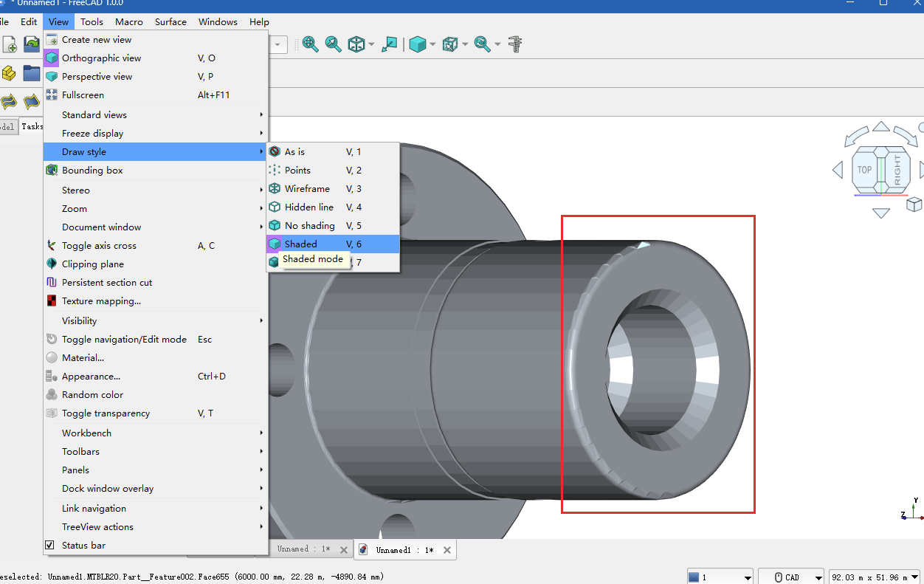Image resolution: width=924 pixels, height=584 pixels.
Task: Click the navigation cube's downward arrow
Action: pyautogui.click(x=880, y=213)
